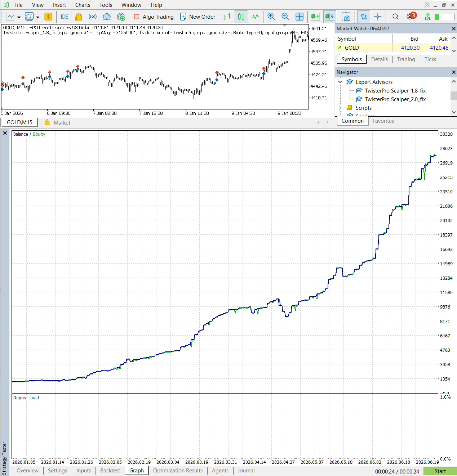Open the tester Backtest tab
Viewport: 457px width, 476px height.
coord(110,471)
